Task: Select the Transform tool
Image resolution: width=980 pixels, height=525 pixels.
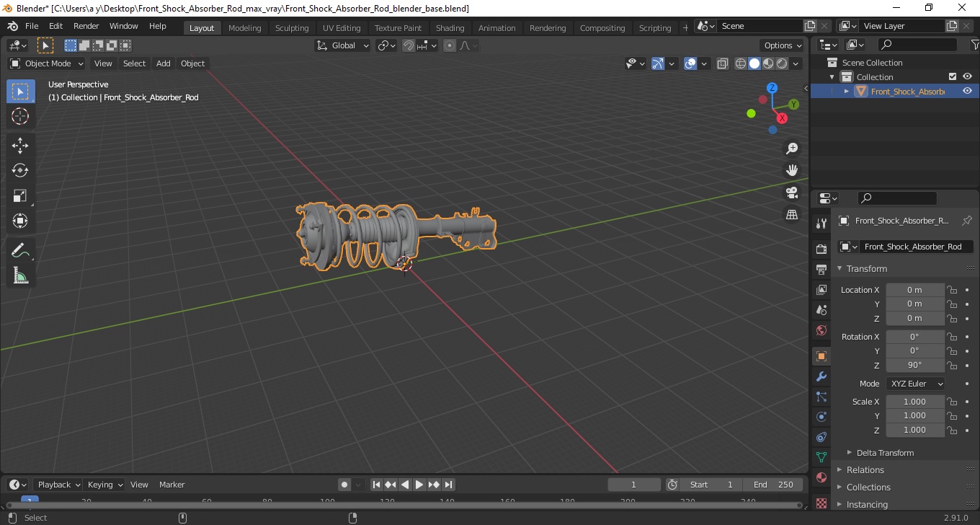Action: tap(20, 221)
